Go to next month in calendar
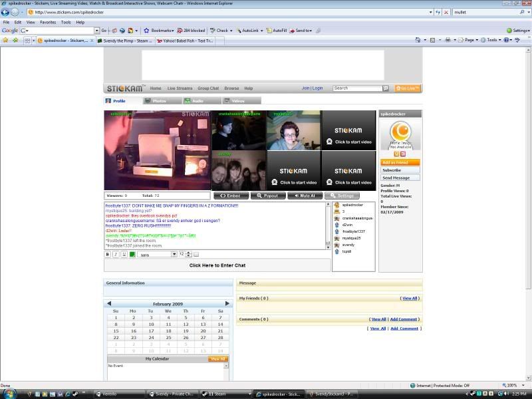The height and width of the screenshot is (399, 532). 227,303
